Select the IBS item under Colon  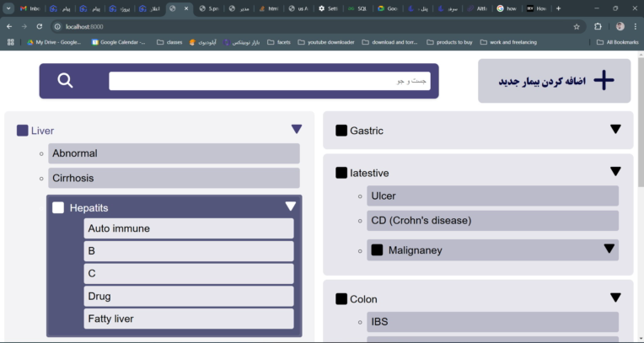[492, 322]
